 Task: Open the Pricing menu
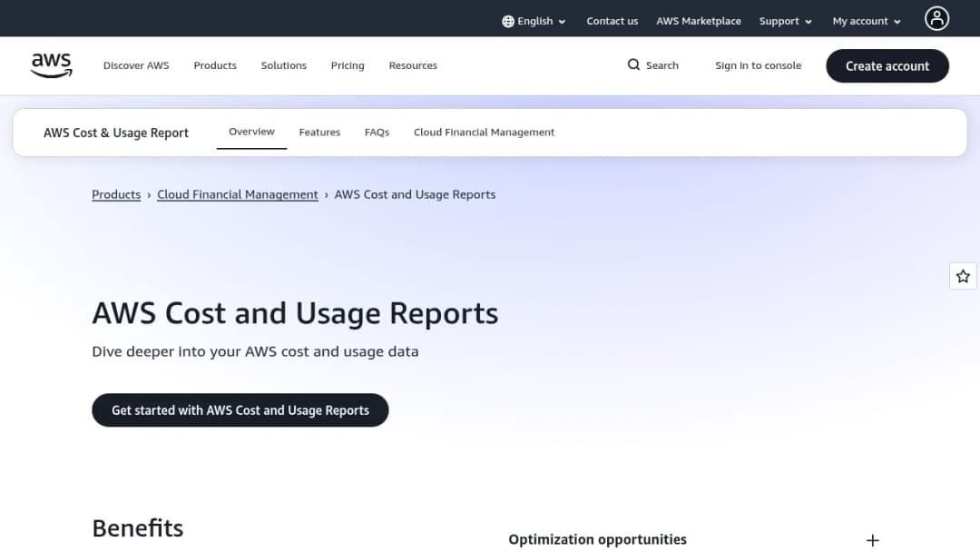tap(348, 65)
